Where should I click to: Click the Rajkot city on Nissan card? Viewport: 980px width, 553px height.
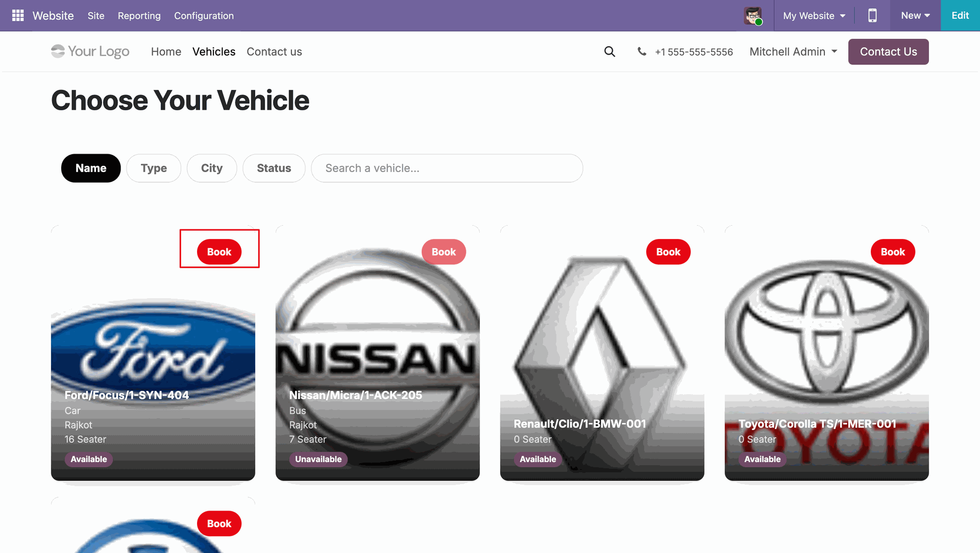click(303, 425)
